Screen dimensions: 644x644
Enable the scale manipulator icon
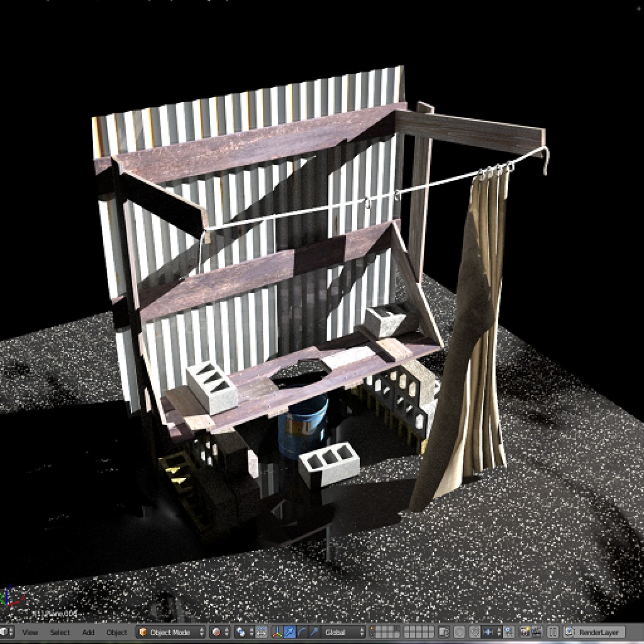[316, 633]
